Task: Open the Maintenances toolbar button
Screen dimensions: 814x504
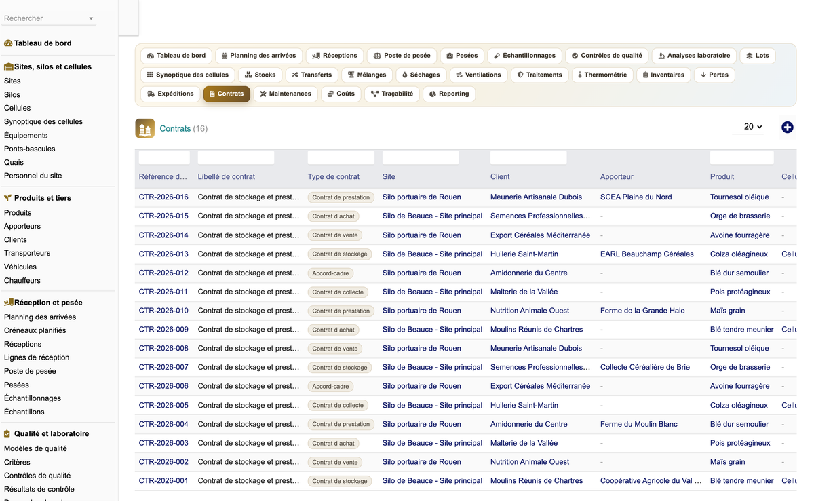Action: click(285, 94)
